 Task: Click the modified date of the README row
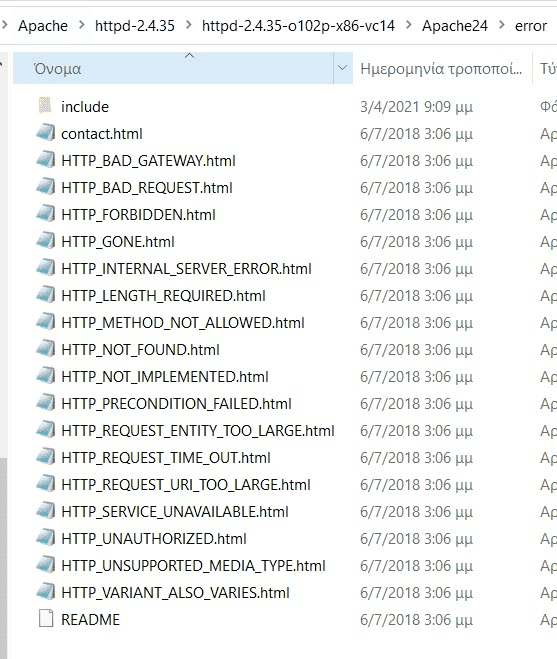(416, 619)
